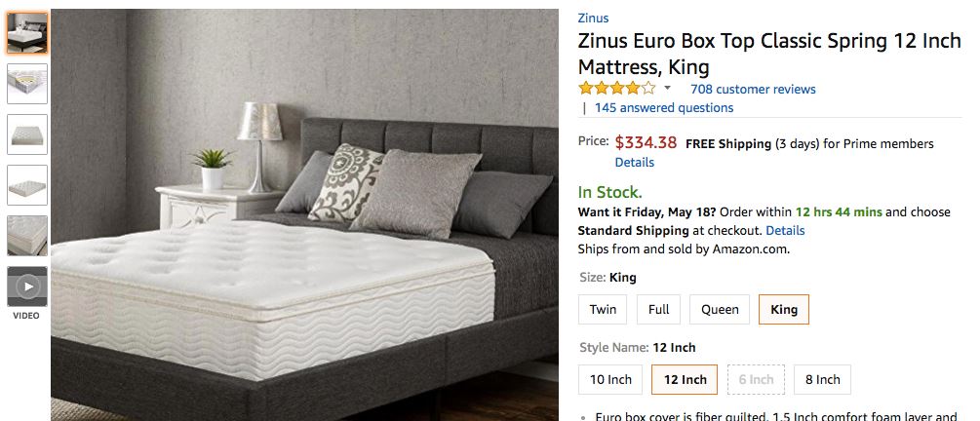Image resolution: width=980 pixels, height=421 pixels.
Task: Click the Zinus brand link
Action: (x=593, y=19)
